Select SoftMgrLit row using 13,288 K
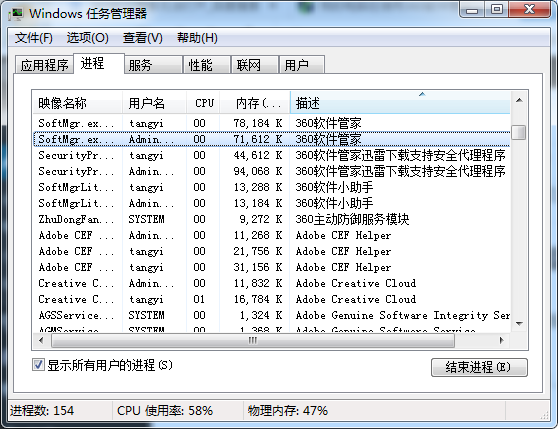This screenshot has height=429, width=558. (272, 187)
